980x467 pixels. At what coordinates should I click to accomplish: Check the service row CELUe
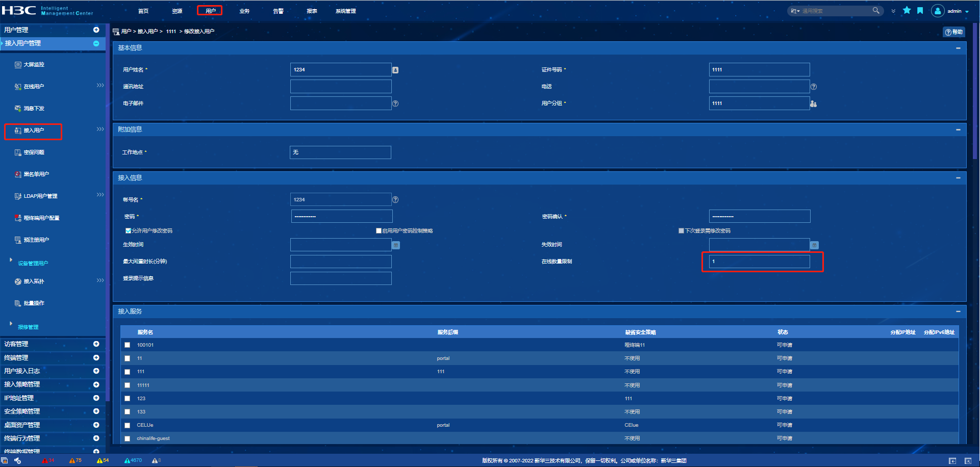[x=128, y=425]
